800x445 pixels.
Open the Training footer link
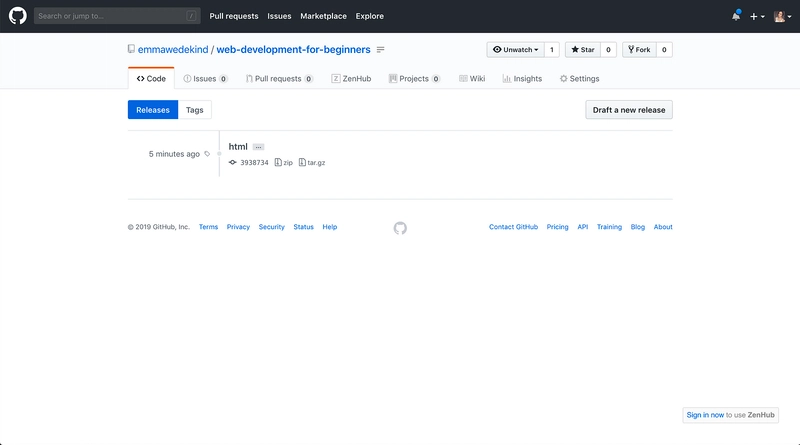(x=609, y=227)
